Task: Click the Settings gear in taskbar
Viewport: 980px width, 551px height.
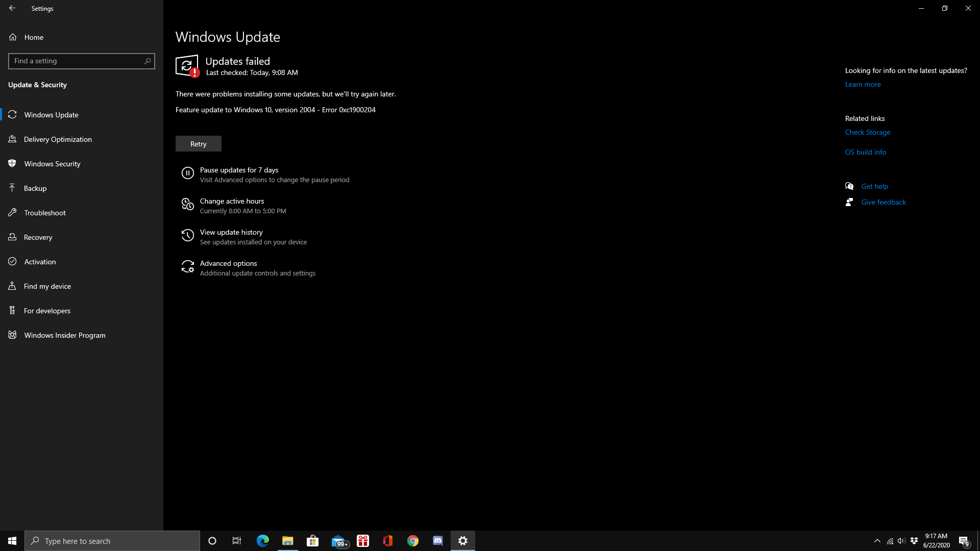Action: pyautogui.click(x=463, y=541)
